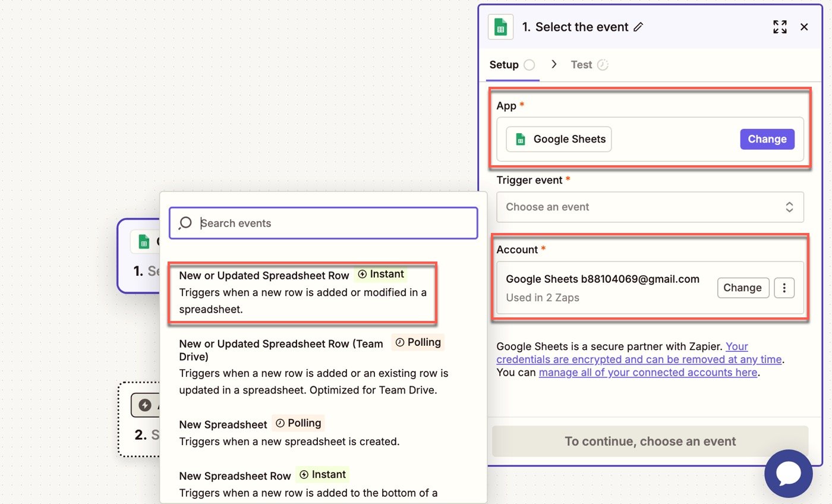Click the account email b88104069@gmail.com
Screen dimensions: 832x504
click(640, 279)
